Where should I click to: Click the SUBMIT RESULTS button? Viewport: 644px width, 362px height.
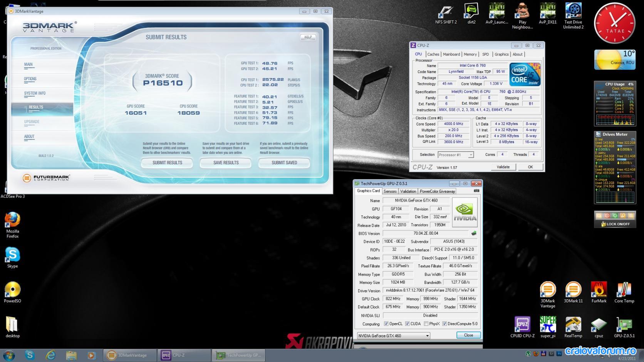pyautogui.click(x=167, y=163)
